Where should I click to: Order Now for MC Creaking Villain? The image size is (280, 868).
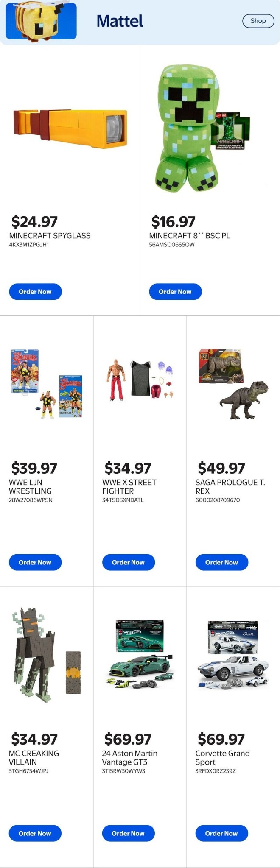[x=35, y=833]
